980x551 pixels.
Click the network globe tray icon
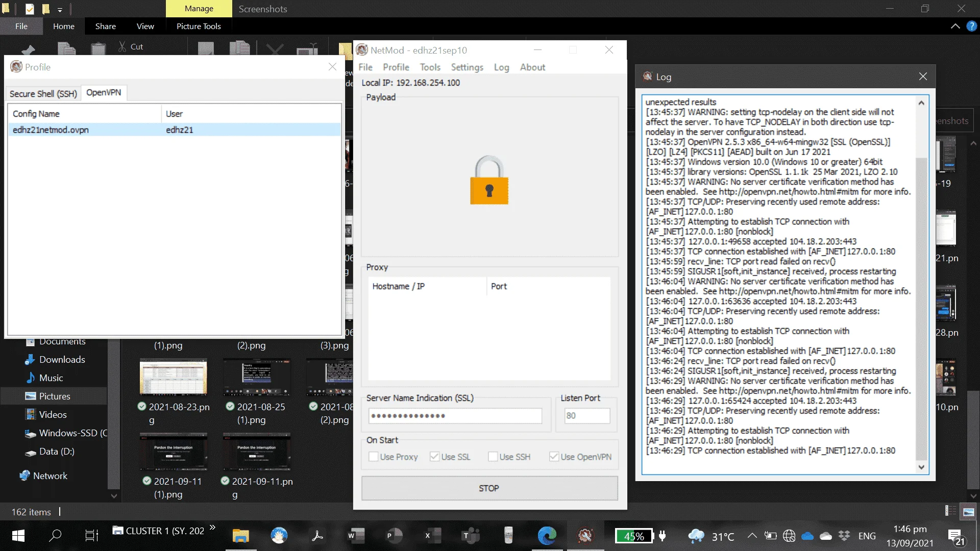(789, 536)
